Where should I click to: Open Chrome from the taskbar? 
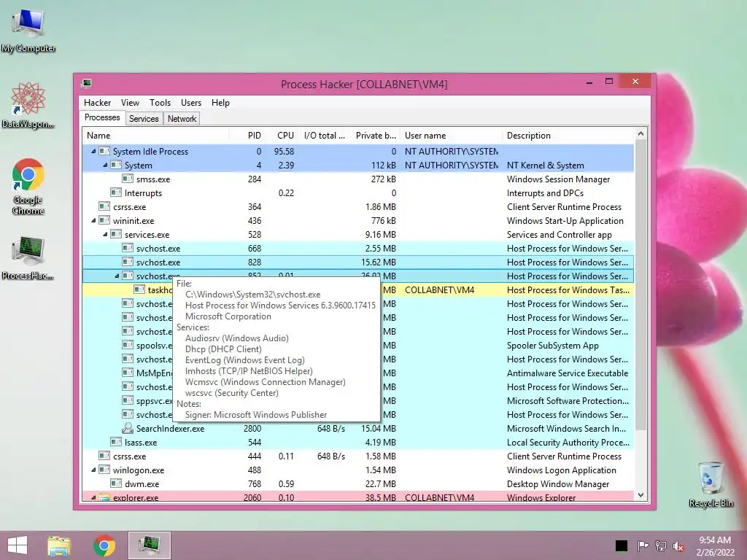pos(104,545)
